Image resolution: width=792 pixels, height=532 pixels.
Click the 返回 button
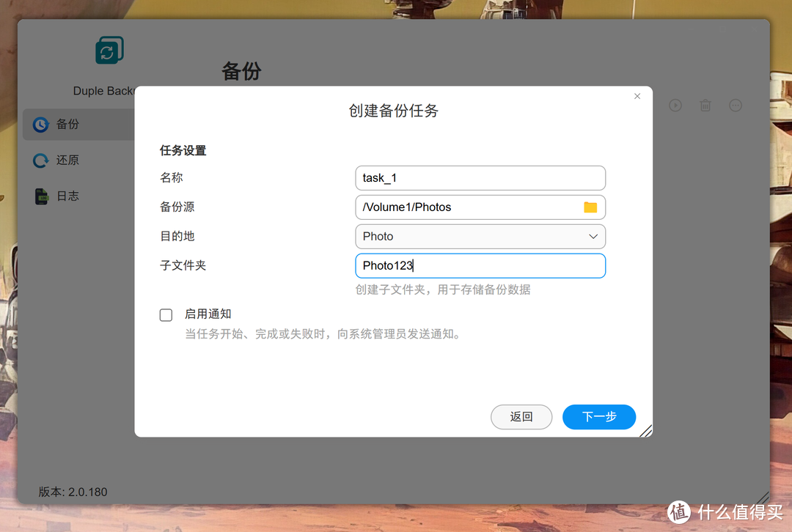521,417
